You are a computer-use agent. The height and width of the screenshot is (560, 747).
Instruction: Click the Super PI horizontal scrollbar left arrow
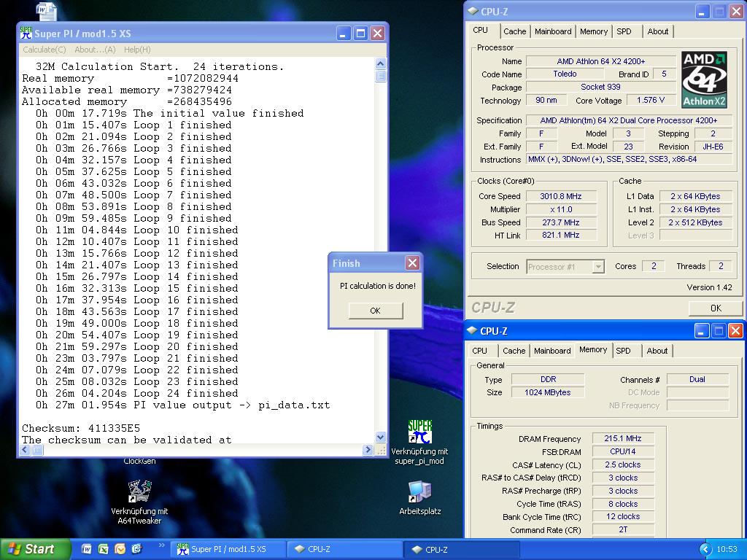pyautogui.click(x=26, y=449)
